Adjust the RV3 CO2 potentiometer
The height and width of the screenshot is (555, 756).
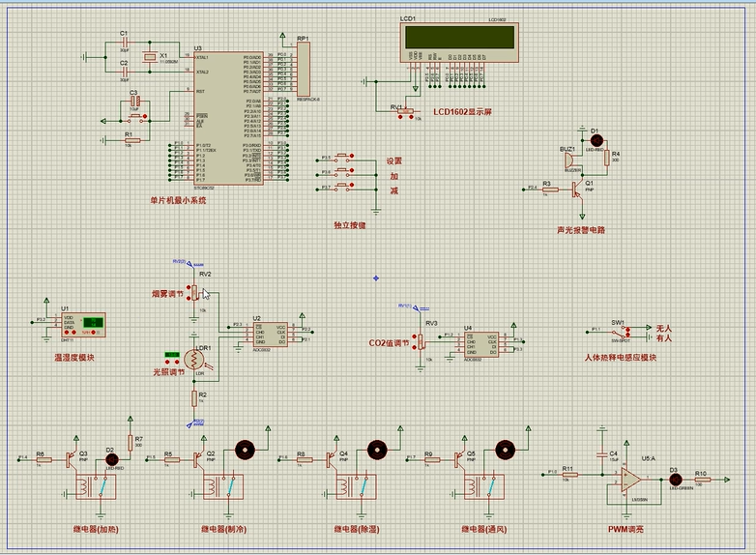[x=422, y=341]
